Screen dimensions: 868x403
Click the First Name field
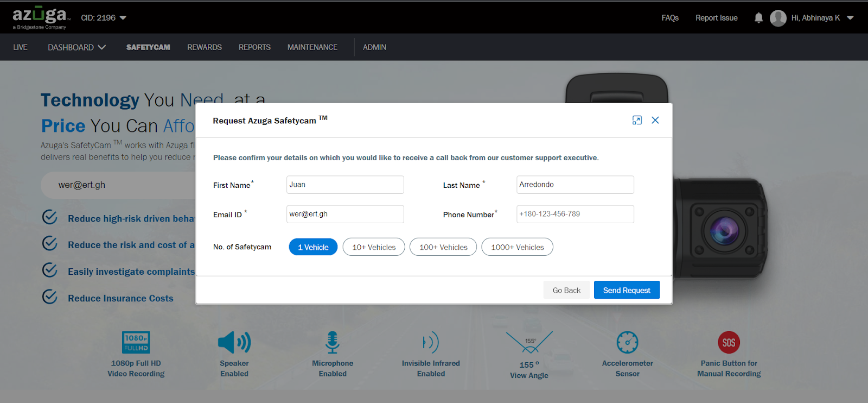click(x=345, y=185)
